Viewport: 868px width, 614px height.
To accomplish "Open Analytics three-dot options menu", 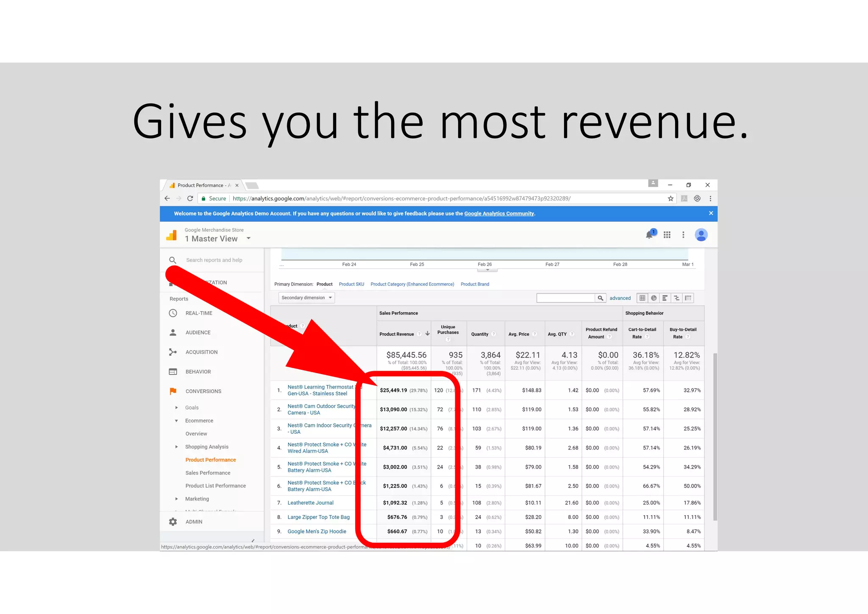I will [x=683, y=234].
